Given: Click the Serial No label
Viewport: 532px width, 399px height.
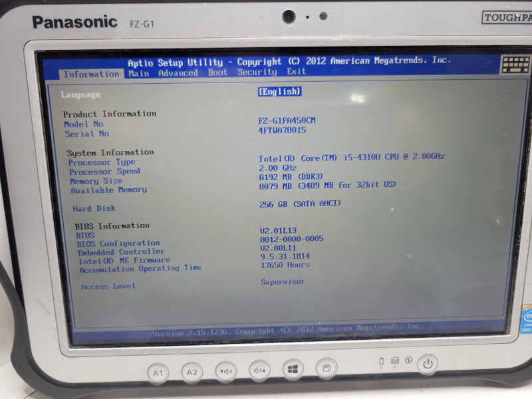Looking at the screenshot, I should (x=87, y=134).
